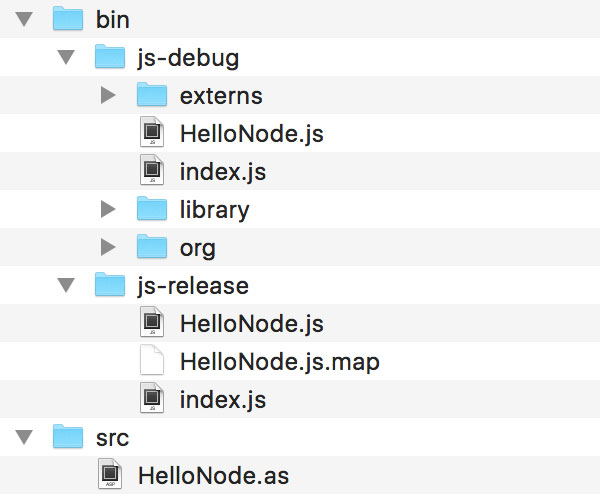Click the index.js file icon under js-debug

click(152, 171)
